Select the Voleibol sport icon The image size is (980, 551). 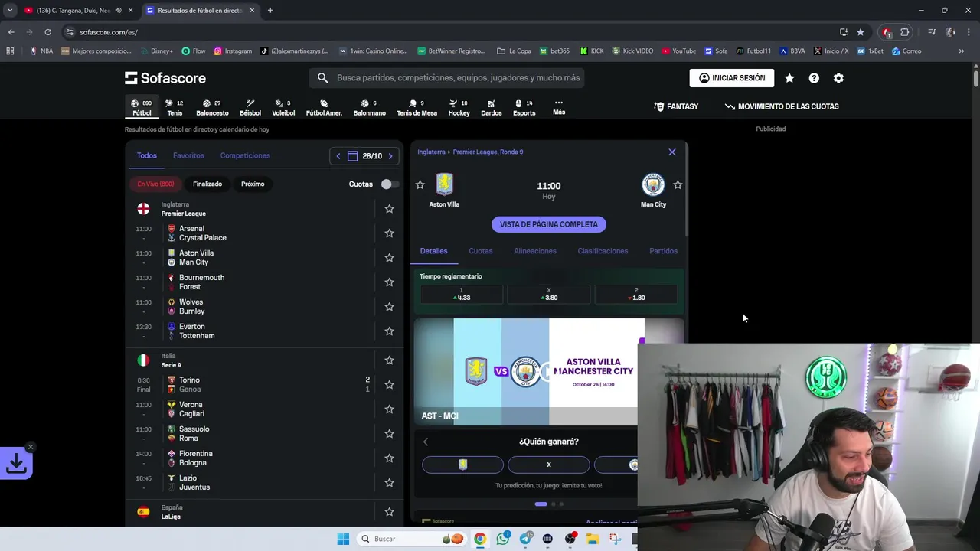283,107
